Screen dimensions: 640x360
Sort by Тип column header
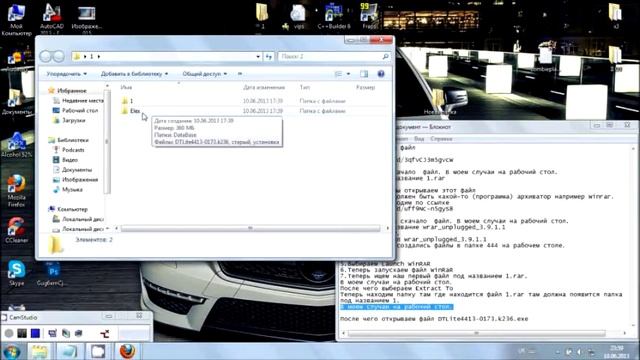(304, 87)
